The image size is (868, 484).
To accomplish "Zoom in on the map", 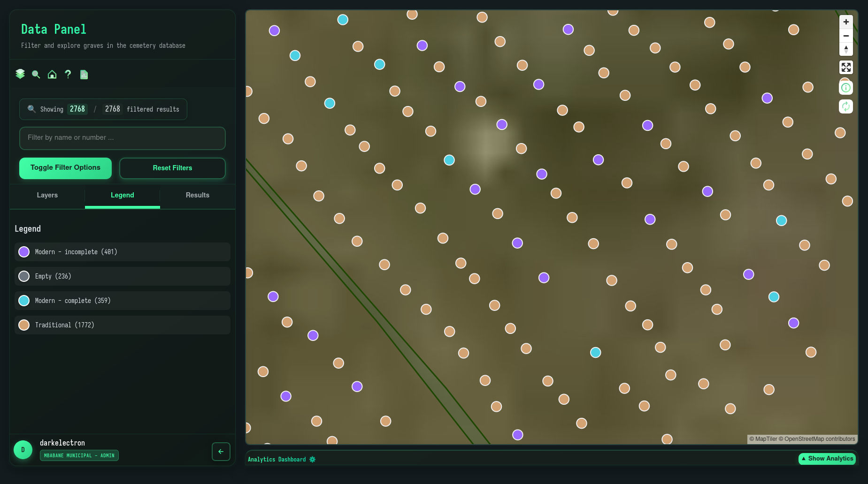I will click(x=846, y=22).
